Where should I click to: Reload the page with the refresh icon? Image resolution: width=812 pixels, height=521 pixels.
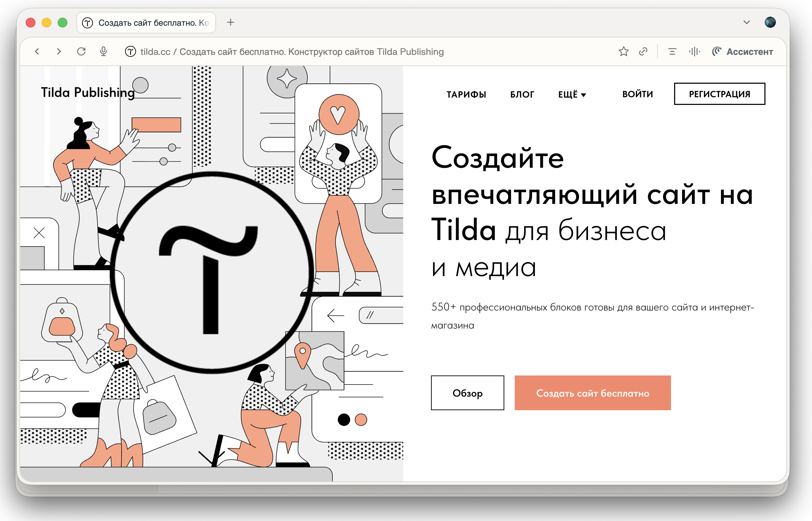pyautogui.click(x=81, y=52)
